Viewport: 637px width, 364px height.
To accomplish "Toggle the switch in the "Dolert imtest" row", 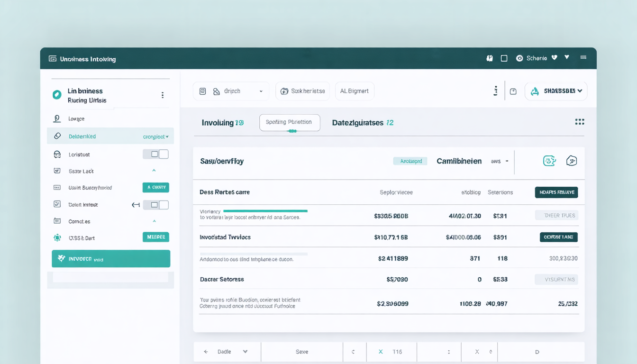I will point(155,205).
